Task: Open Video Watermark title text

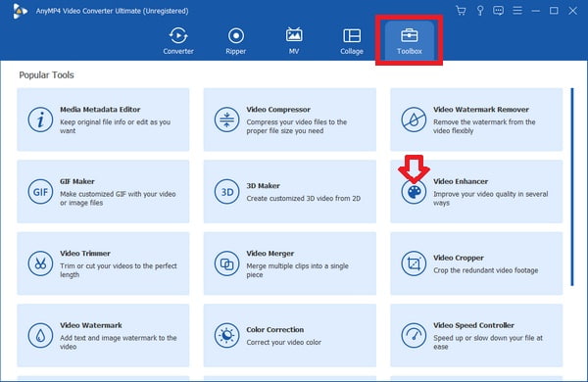Action: pos(91,325)
